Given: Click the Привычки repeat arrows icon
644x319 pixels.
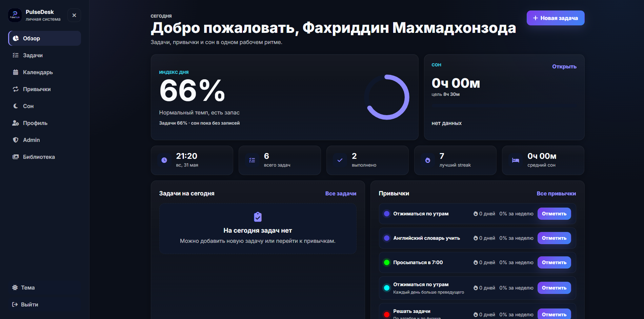Looking at the screenshot, I should pos(16,89).
